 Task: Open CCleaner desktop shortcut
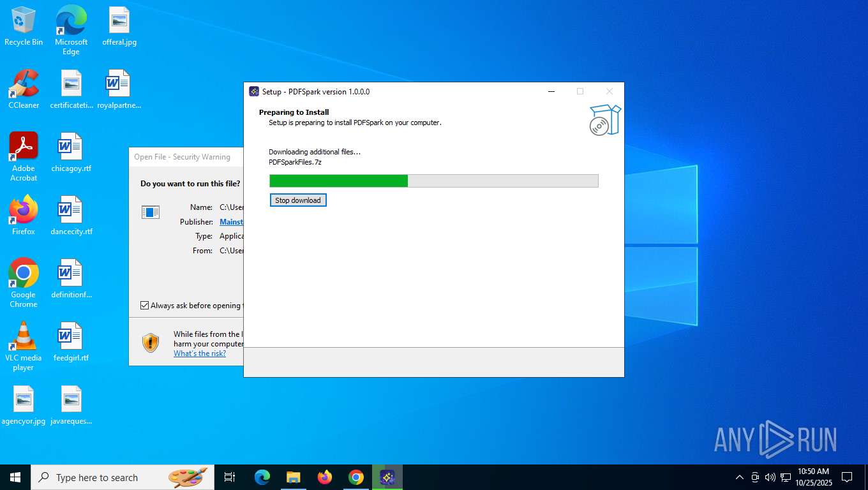point(24,89)
